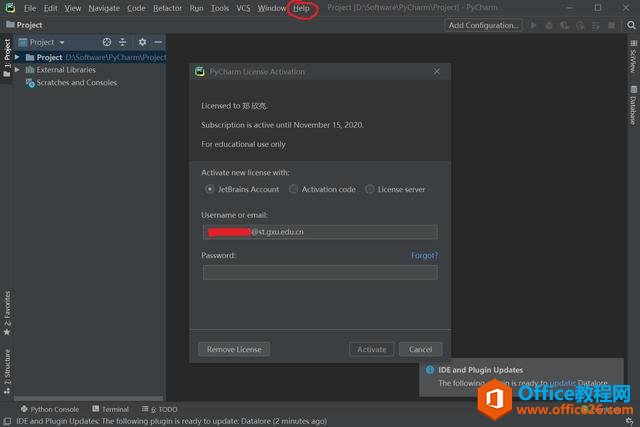The image size is (640, 427).
Task: Open the Python Console tool tab
Action: click(49, 409)
